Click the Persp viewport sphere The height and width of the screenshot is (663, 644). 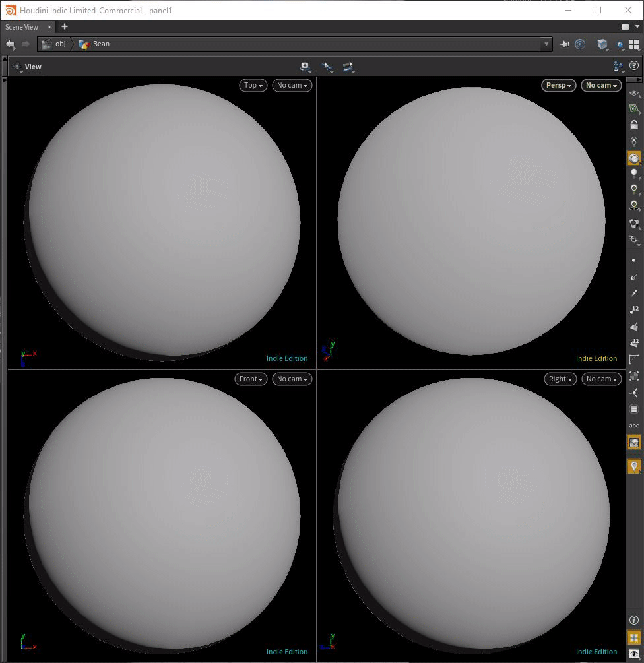click(x=471, y=221)
